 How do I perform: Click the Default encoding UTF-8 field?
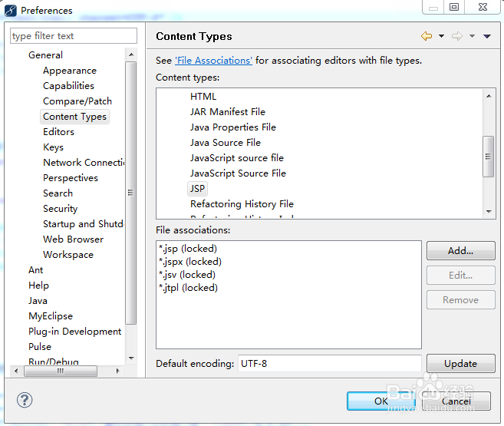click(329, 364)
